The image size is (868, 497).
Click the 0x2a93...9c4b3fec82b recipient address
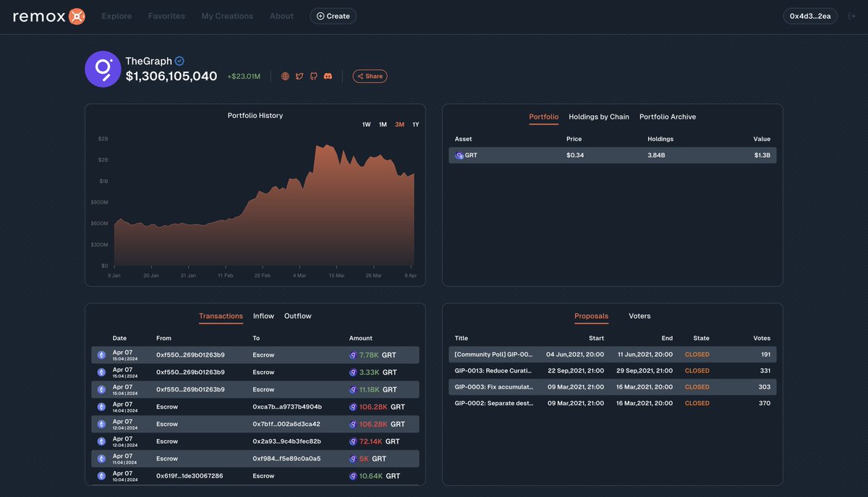(286, 441)
